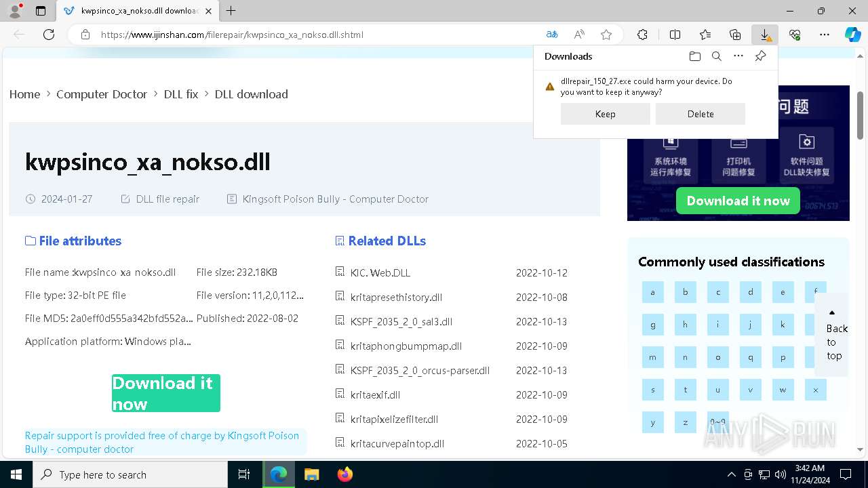Open KIC.Web.DLL related link
The height and width of the screenshot is (488, 868).
tap(380, 272)
